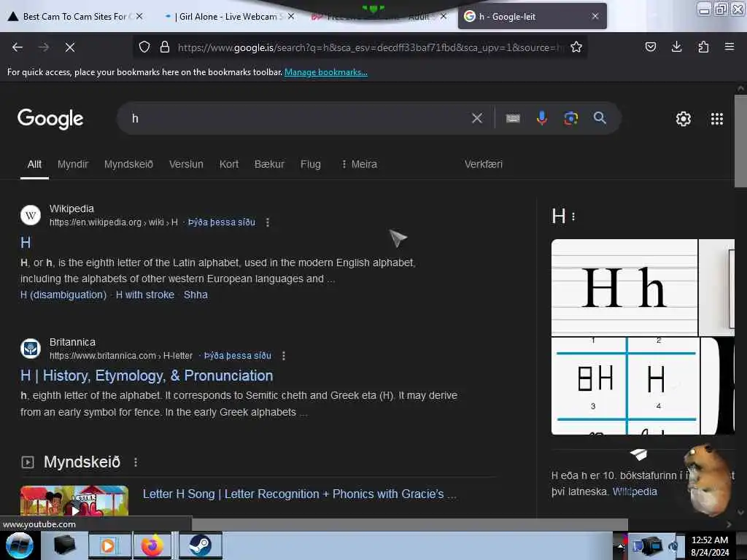Open the Shha sitelink
This screenshot has height=560, width=747.
(196, 295)
